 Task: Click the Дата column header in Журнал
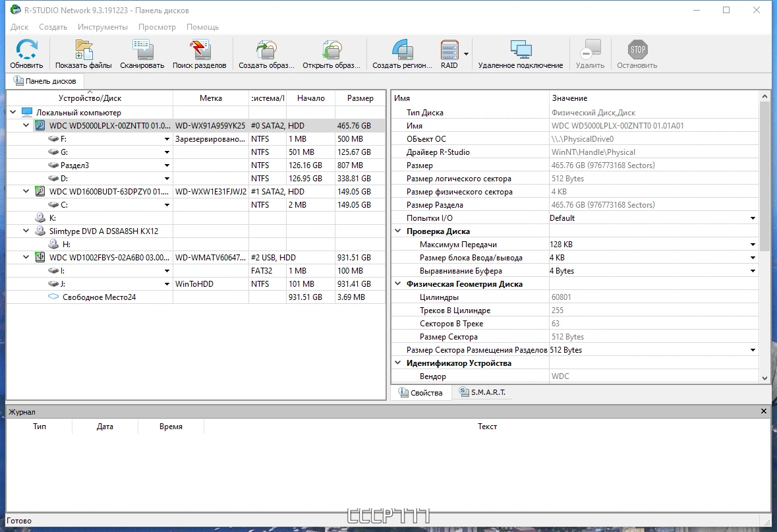coord(105,427)
